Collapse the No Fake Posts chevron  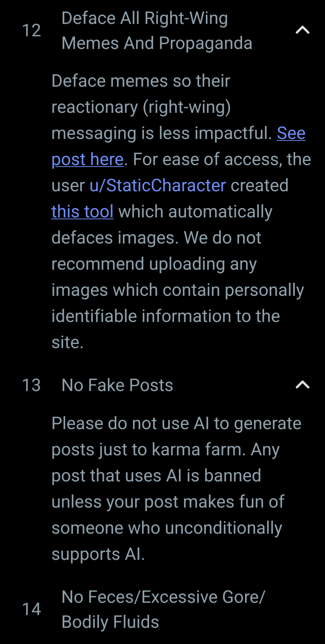coord(302,385)
